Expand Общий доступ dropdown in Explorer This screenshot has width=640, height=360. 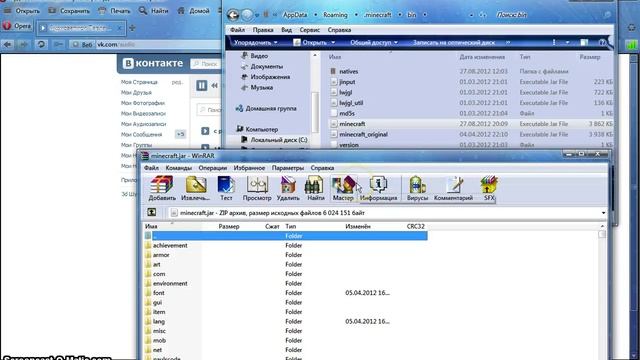pos(373,42)
